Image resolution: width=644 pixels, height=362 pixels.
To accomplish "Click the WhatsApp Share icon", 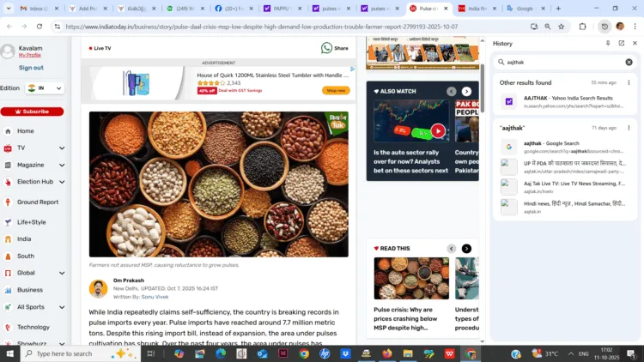I will point(327,48).
